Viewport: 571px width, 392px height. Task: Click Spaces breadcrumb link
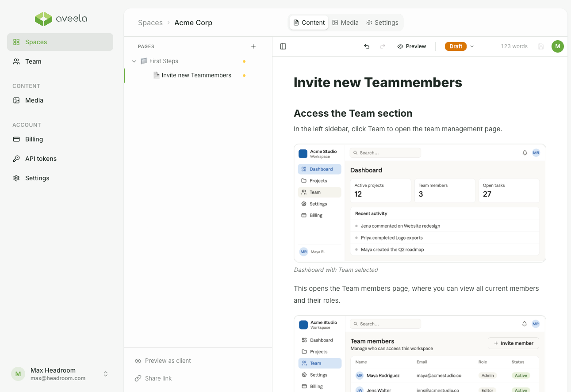tap(150, 23)
